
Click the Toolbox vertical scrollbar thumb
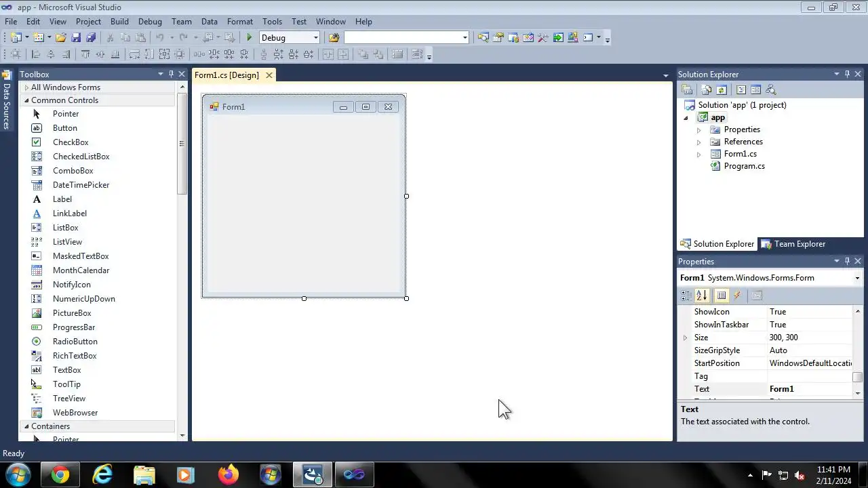182,144
